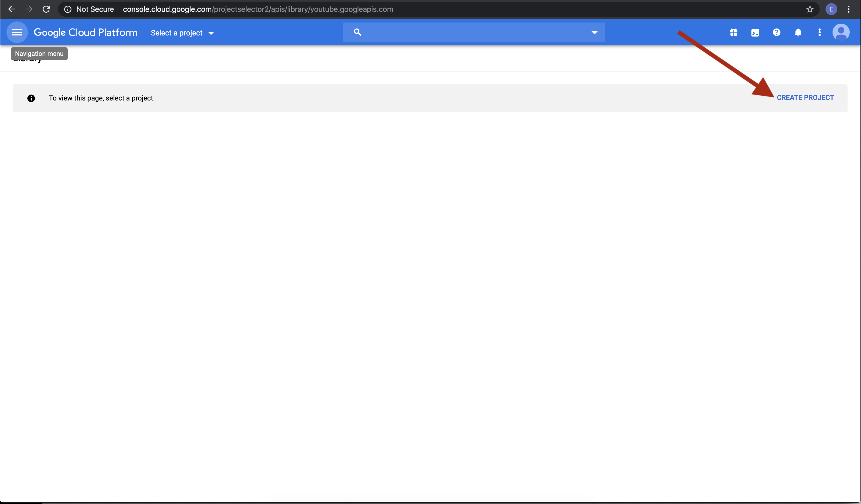The width and height of the screenshot is (861, 504).
Task: Open the Help question mark icon
Action: (777, 33)
